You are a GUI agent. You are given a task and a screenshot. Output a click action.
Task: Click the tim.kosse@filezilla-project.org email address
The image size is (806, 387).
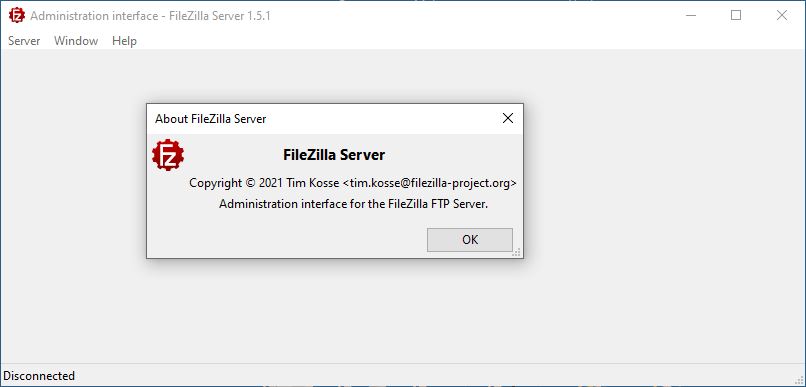coord(430,183)
